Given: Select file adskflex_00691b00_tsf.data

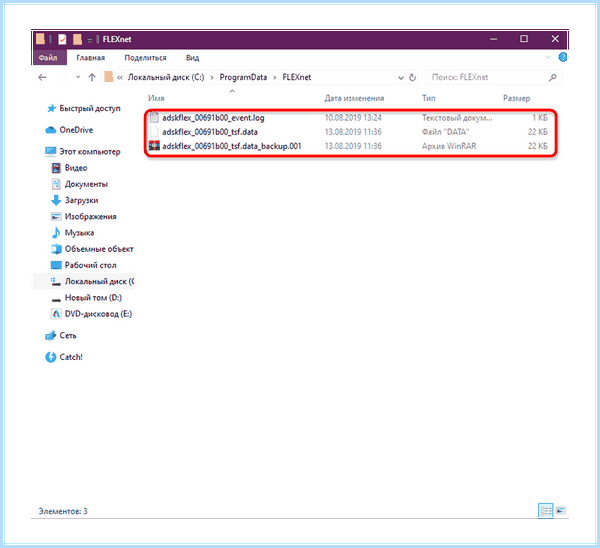Looking at the screenshot, I should 210,132.
